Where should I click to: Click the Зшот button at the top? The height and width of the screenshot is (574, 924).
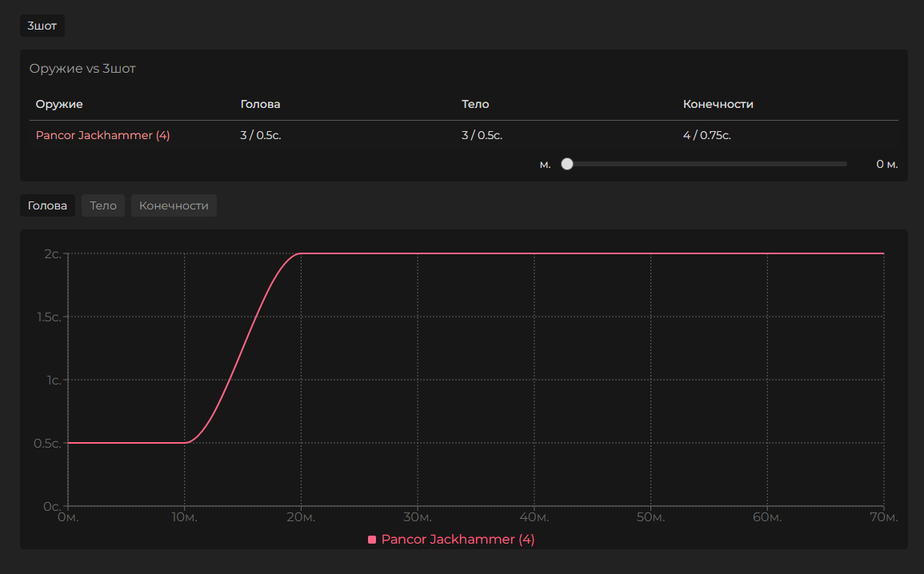coord(42,26)
